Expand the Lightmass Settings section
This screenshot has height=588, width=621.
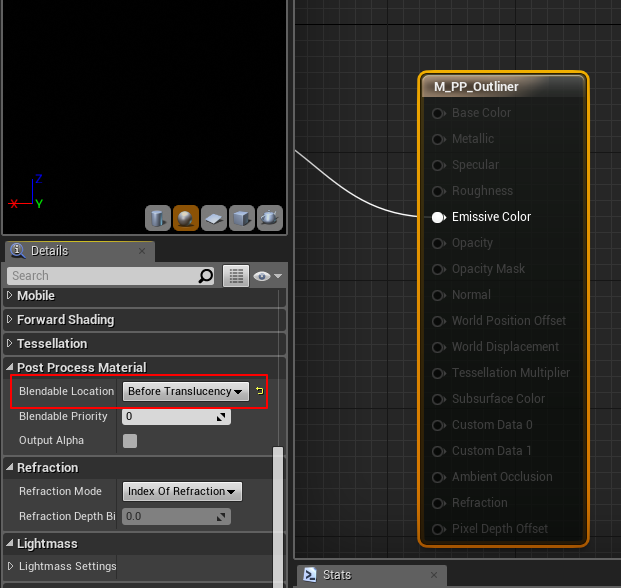coord(11,567)
